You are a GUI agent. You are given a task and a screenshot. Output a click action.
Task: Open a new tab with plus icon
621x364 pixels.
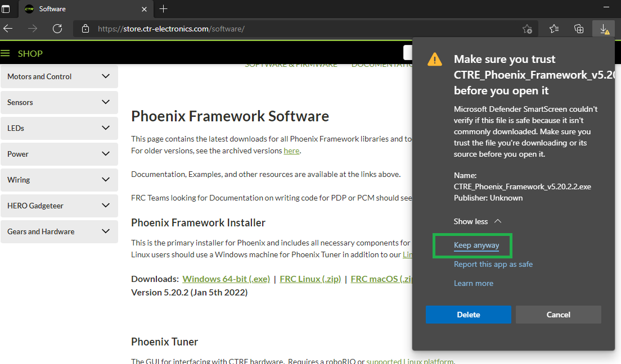tap(163, 8)
